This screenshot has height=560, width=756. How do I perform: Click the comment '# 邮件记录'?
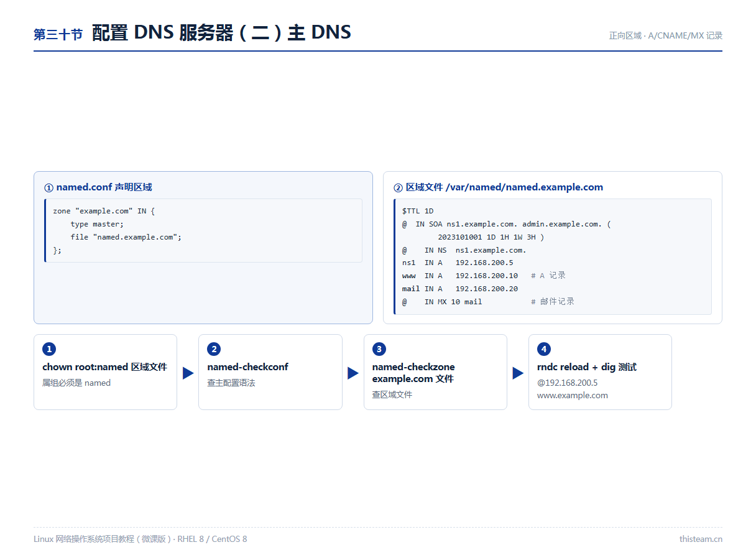[x=553, y=302]
